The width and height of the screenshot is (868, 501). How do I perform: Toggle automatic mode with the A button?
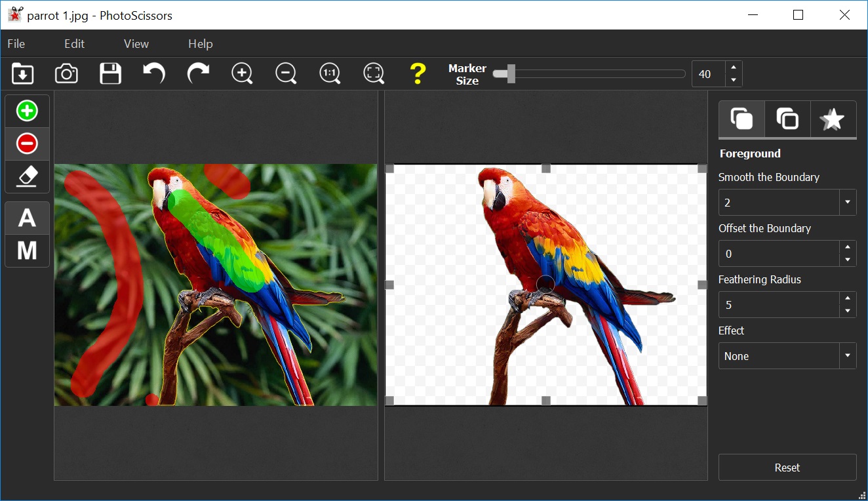[x=27, y=218]
